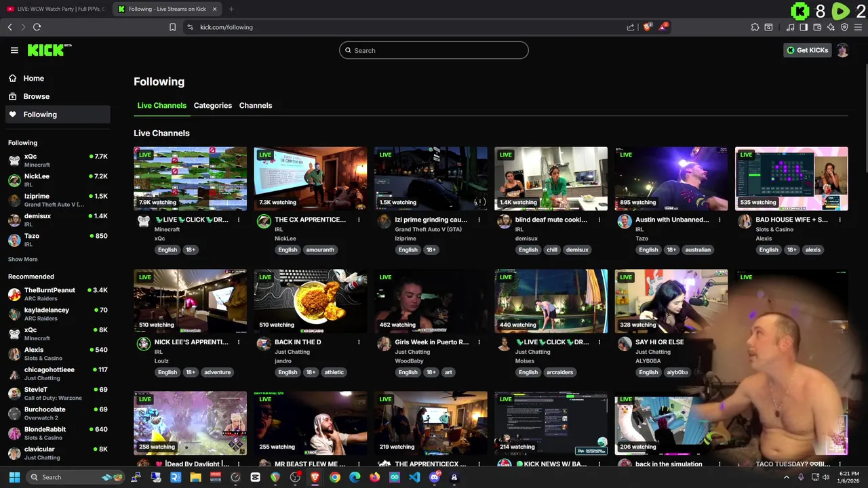The width and height of the screenshot is (868, 488).
Task: Select Following in sidebar
Action: [58, 115]
